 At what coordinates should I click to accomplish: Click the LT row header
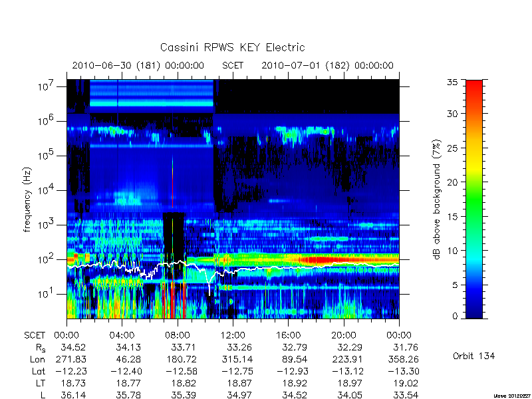coord(41,384)
